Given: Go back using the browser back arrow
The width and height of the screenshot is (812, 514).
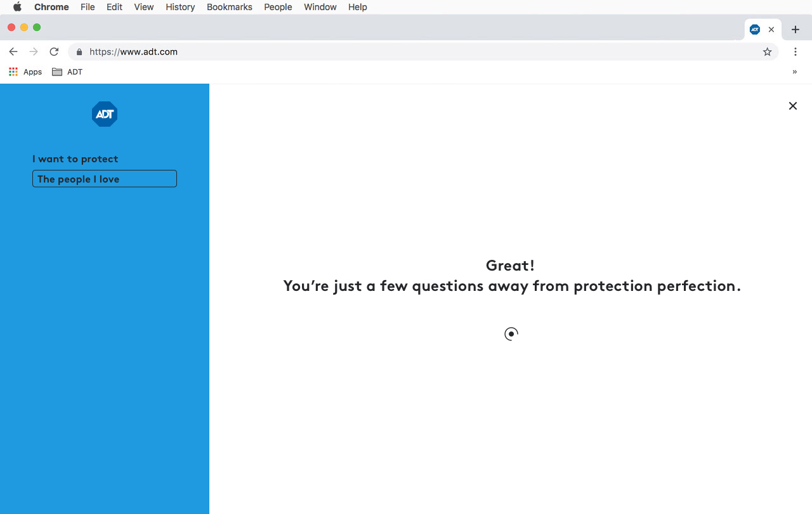Looking at the screenshot, I should (13, 52).
